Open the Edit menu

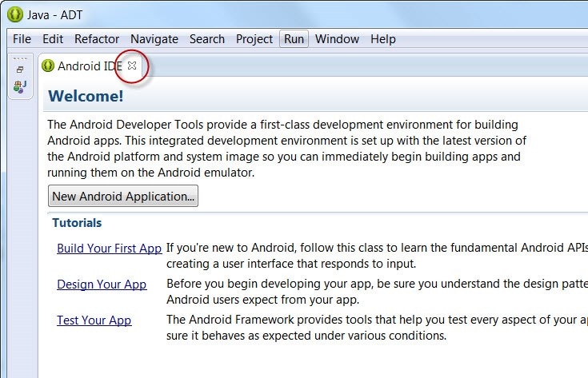tap(53, 39)
